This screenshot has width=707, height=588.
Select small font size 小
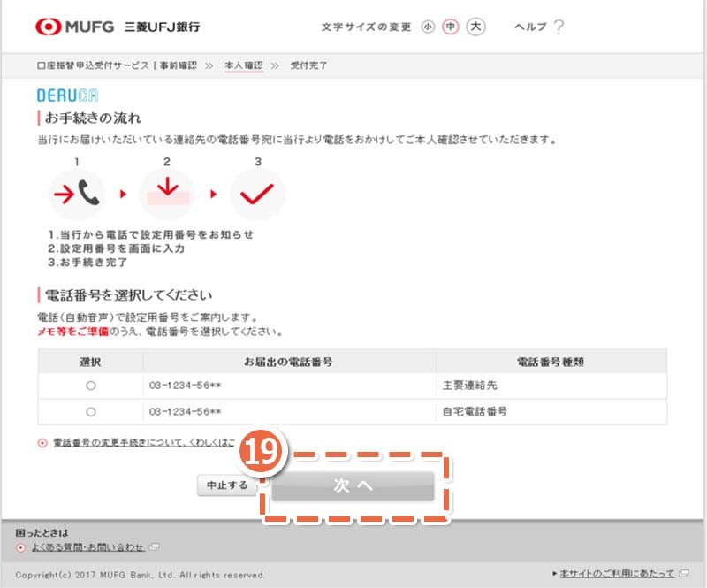428,27
